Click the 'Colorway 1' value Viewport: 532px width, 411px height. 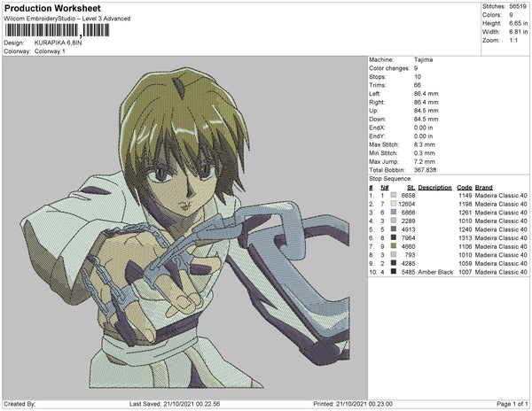50,51
